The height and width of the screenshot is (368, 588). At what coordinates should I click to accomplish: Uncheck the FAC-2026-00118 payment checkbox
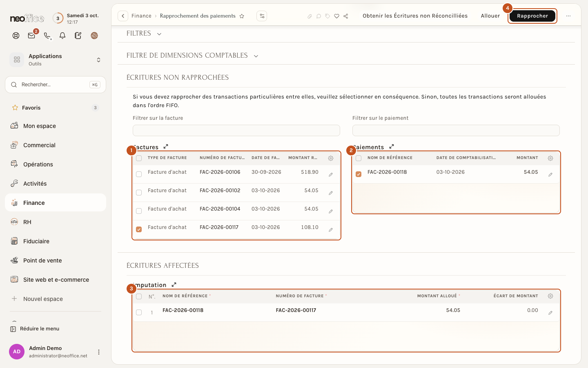[359, 174]
